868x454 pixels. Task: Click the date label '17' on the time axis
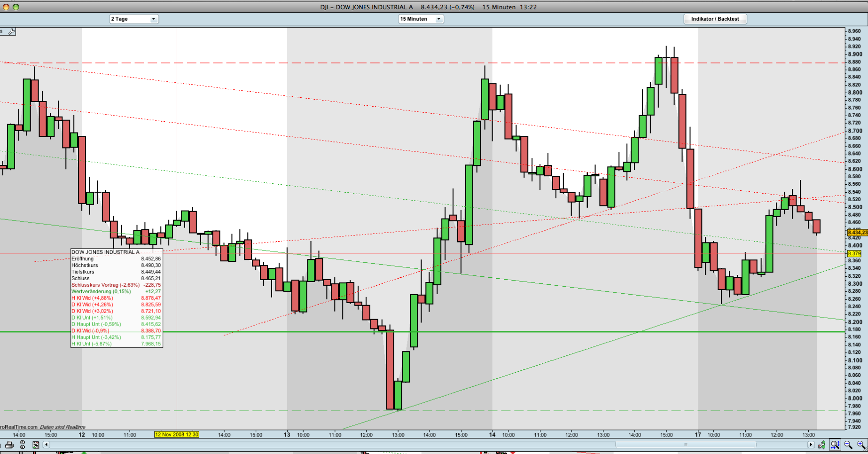pos(698,435)
